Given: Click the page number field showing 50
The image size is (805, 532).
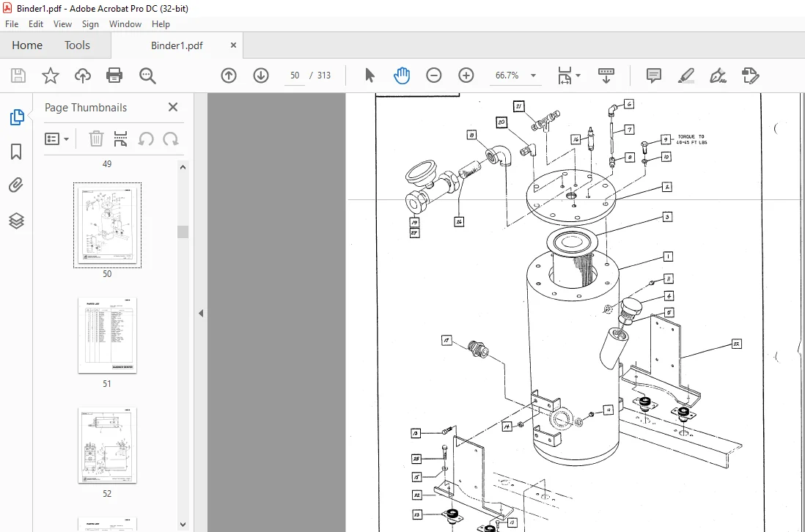Looking at the screenshot, I should pos(294,75).
